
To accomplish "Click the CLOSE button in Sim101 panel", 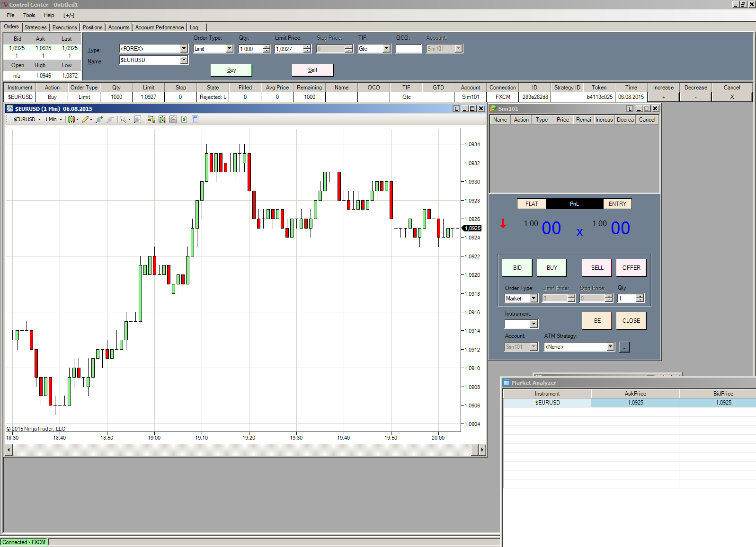I will click(x=631, y=321).
